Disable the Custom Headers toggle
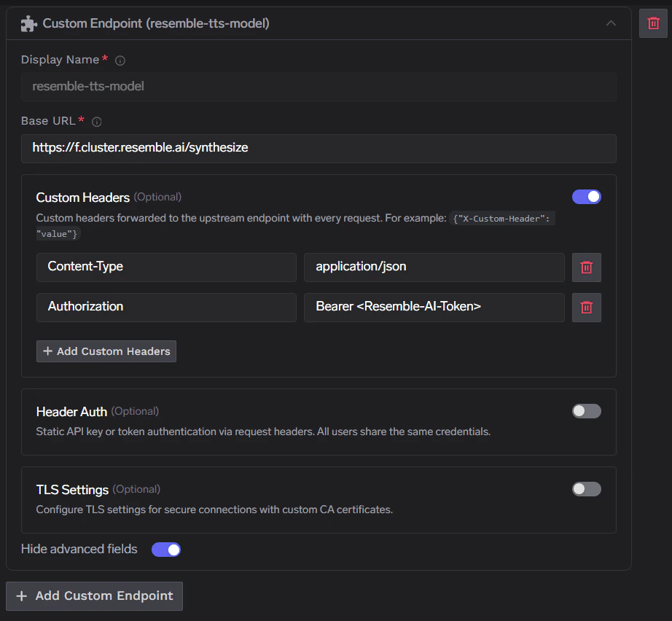The height and width of the screenshot is (621, 672). [x=586, y=197]
